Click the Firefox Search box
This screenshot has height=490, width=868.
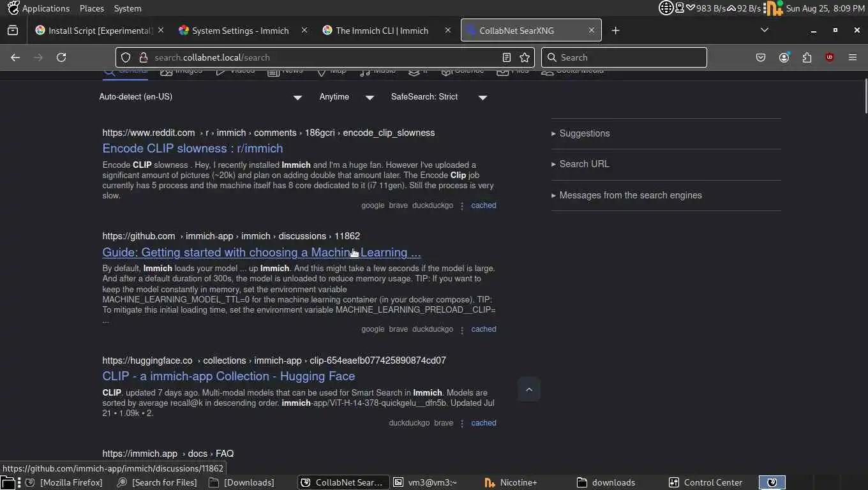click(x=624, y=57)
